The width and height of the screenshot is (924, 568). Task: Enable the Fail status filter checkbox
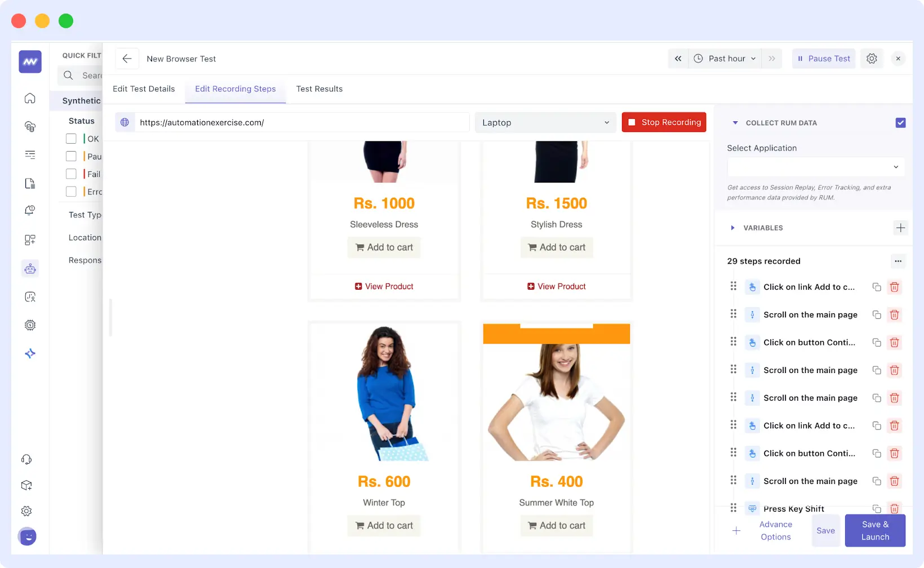point(71,174)
